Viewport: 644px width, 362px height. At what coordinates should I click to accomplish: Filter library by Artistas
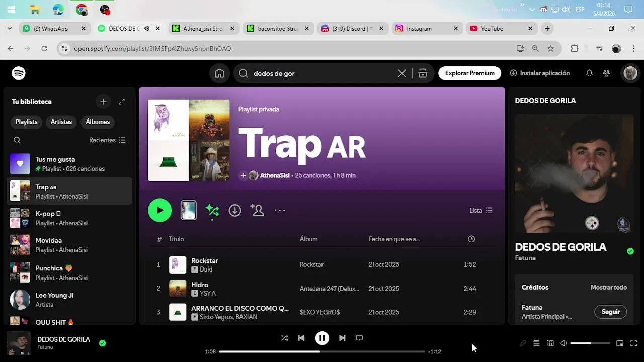pos(61,122)
